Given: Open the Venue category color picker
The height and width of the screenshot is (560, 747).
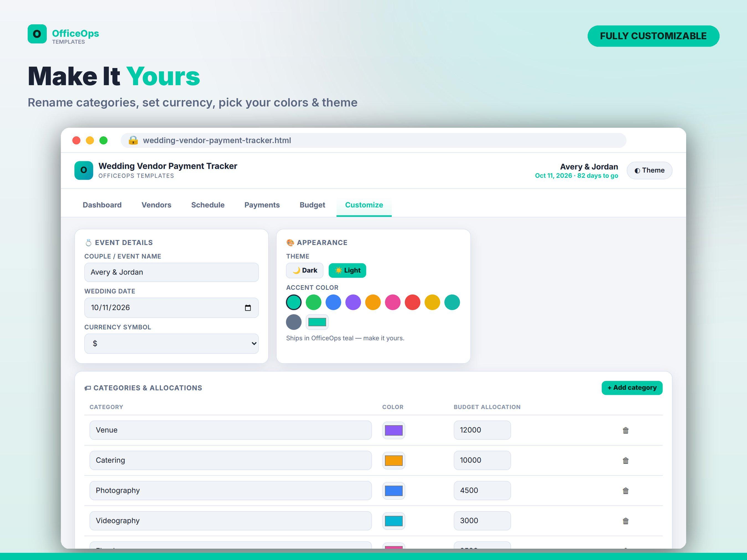Looking at the screenshot, I should [394, 430].
